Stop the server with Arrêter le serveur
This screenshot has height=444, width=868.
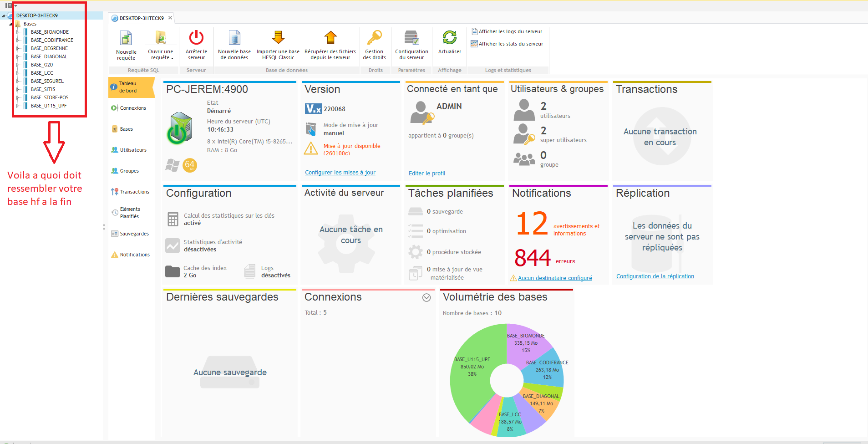coord(196,38)
